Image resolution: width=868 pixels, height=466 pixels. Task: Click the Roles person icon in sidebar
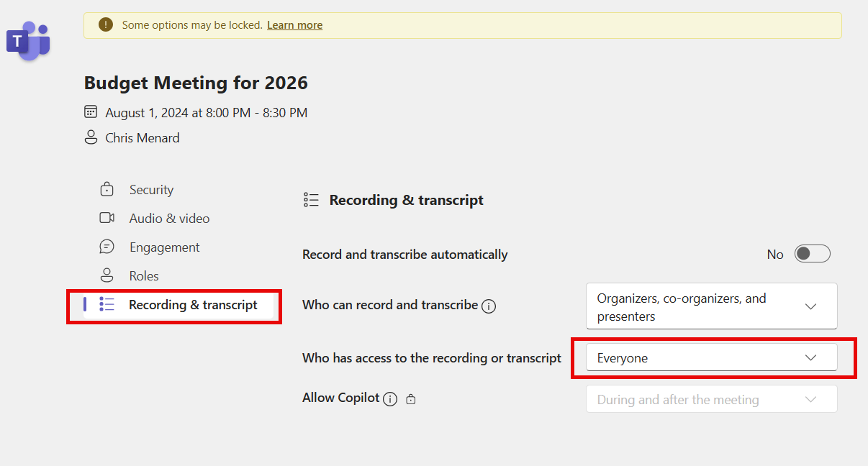coord(108,275)
